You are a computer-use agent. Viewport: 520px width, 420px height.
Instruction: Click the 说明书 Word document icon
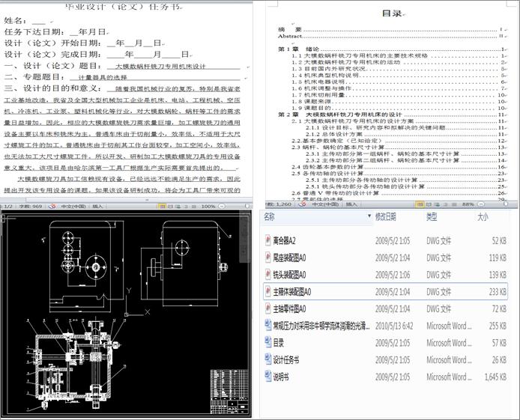pyautogui.click(x=268, y=377)
